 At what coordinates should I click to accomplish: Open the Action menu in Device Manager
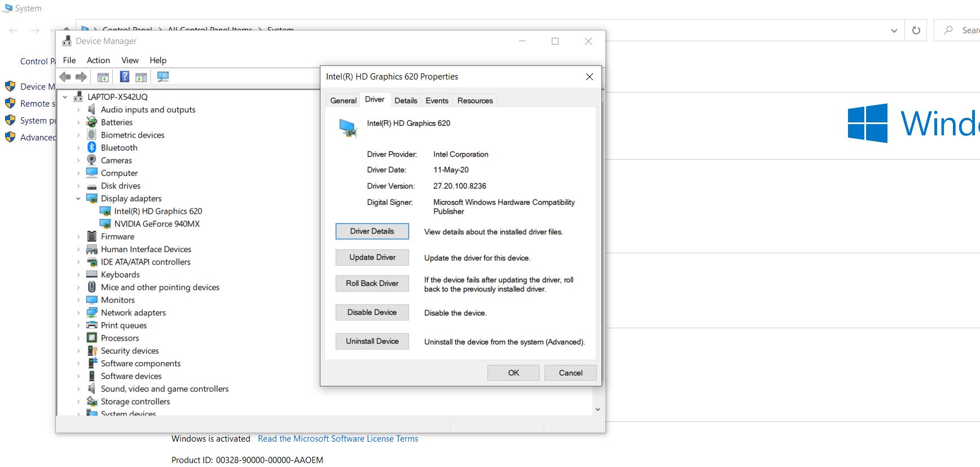[x=98, y=60]
